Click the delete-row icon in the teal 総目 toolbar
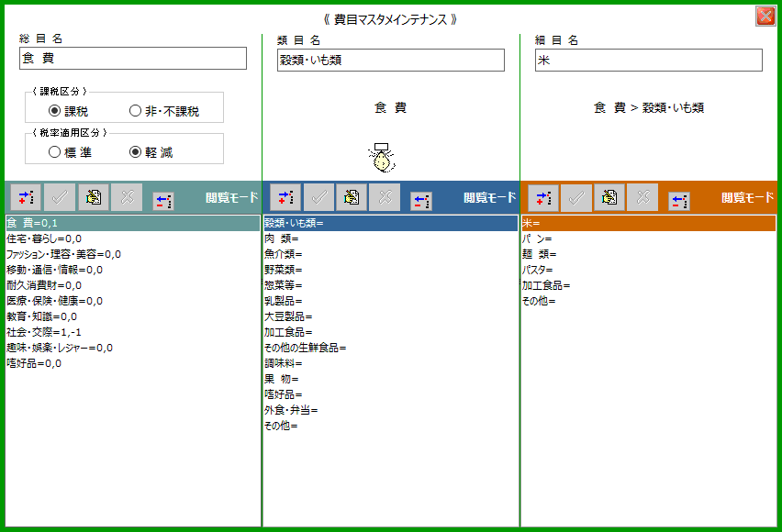The image size is (782, 532). click(x=163, y=201)
